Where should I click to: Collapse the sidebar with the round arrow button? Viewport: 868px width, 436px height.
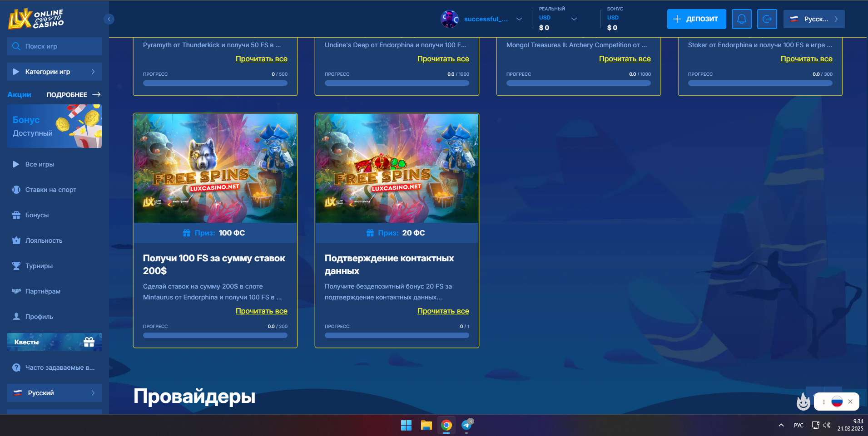point(109,19)
